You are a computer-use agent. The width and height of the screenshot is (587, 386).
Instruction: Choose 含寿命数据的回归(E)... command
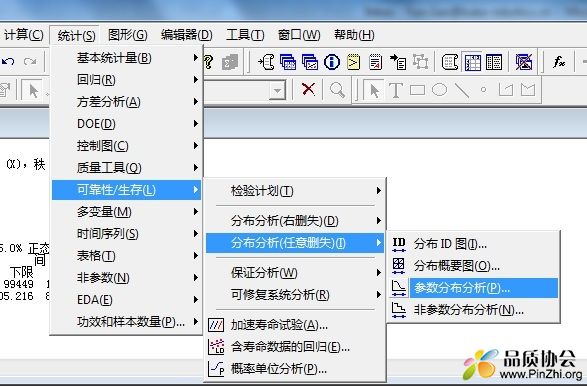pyautogui.click(x=295, y=347)
